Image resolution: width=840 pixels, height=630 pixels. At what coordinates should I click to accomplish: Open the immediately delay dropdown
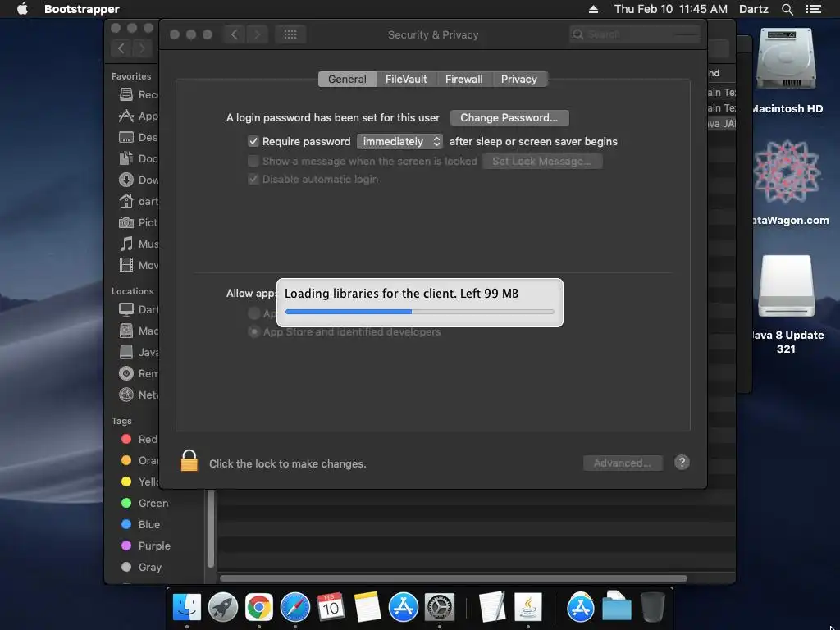399,141
